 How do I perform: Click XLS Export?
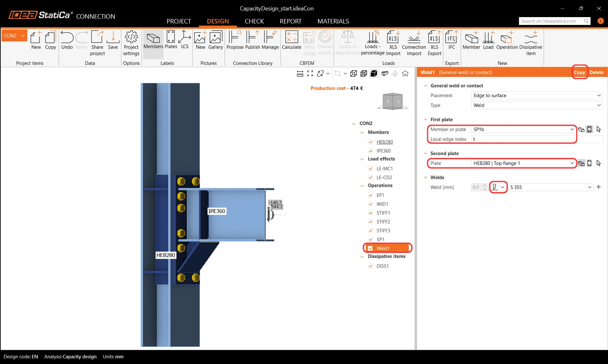(434, 43)
